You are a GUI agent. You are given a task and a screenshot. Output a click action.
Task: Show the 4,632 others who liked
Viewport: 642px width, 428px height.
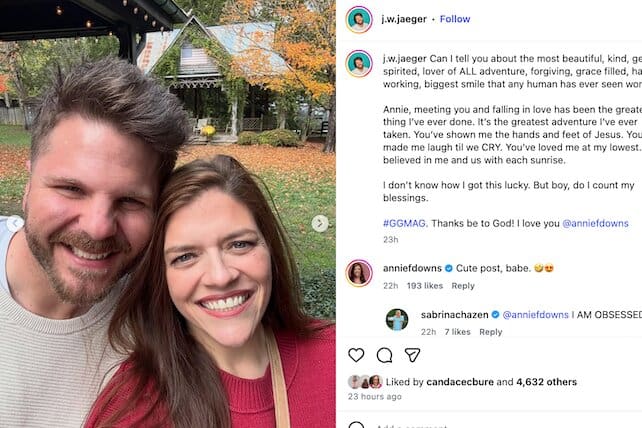(548, 381)
